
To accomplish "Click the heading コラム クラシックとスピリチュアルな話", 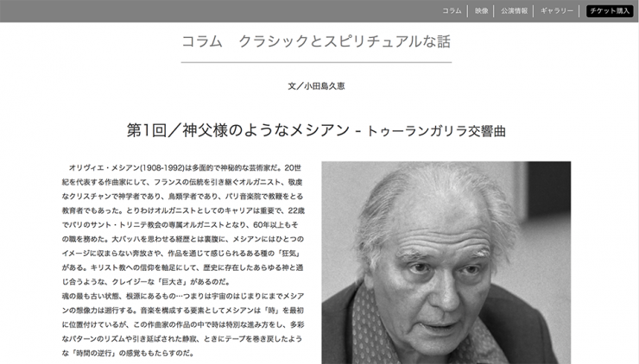I will 316,41.
